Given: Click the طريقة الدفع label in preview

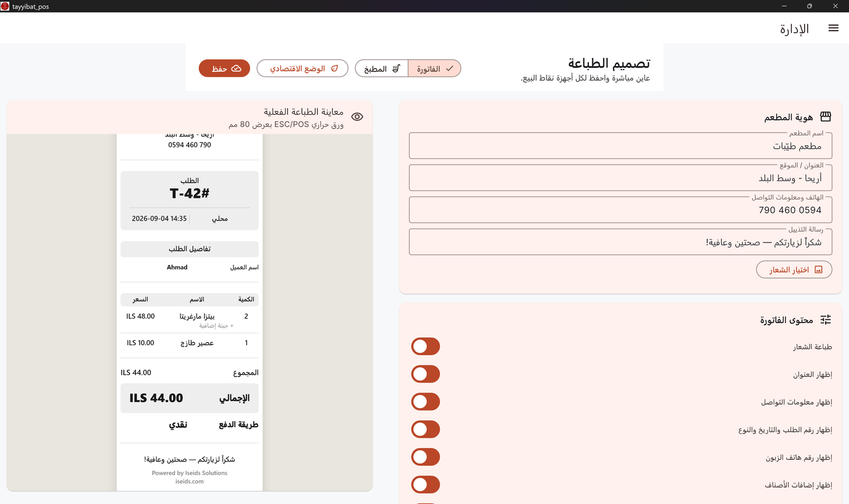Looking at the screenshot, I should 238,425.
